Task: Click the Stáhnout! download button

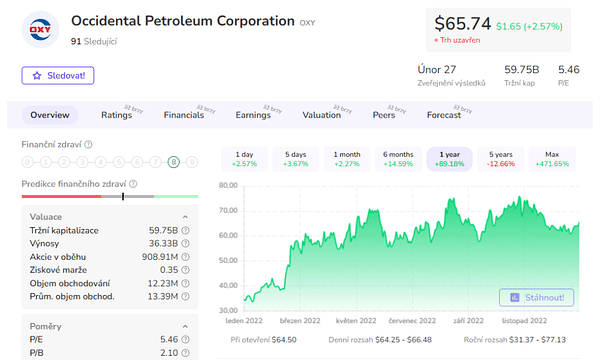Action: [x=536, y=298]
